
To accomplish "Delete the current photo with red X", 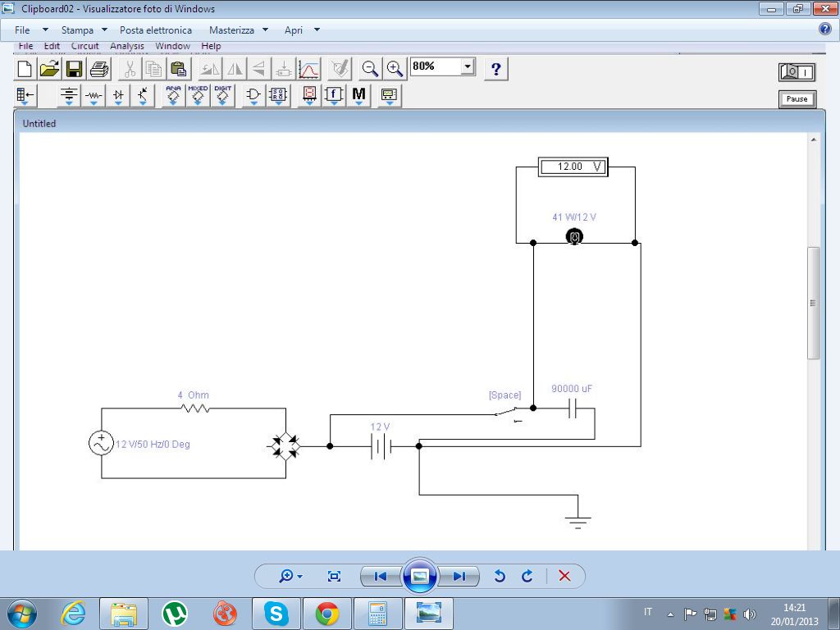I will click(564, 576).
